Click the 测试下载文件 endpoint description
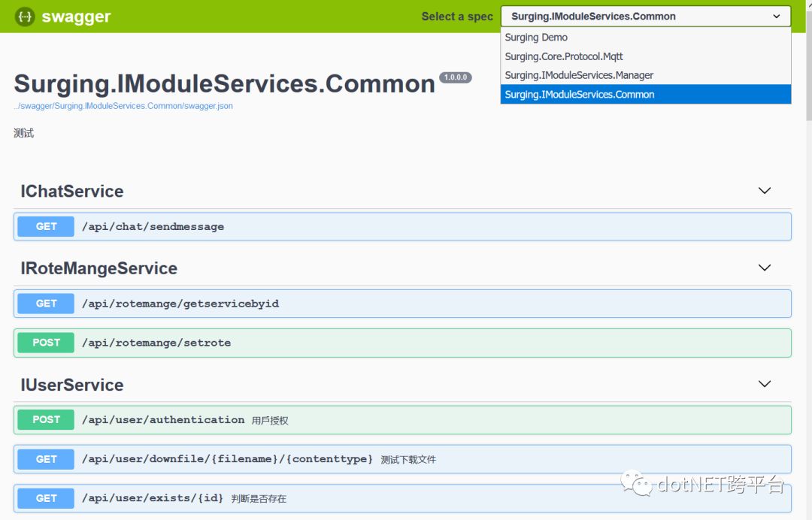 click(408, 459)
